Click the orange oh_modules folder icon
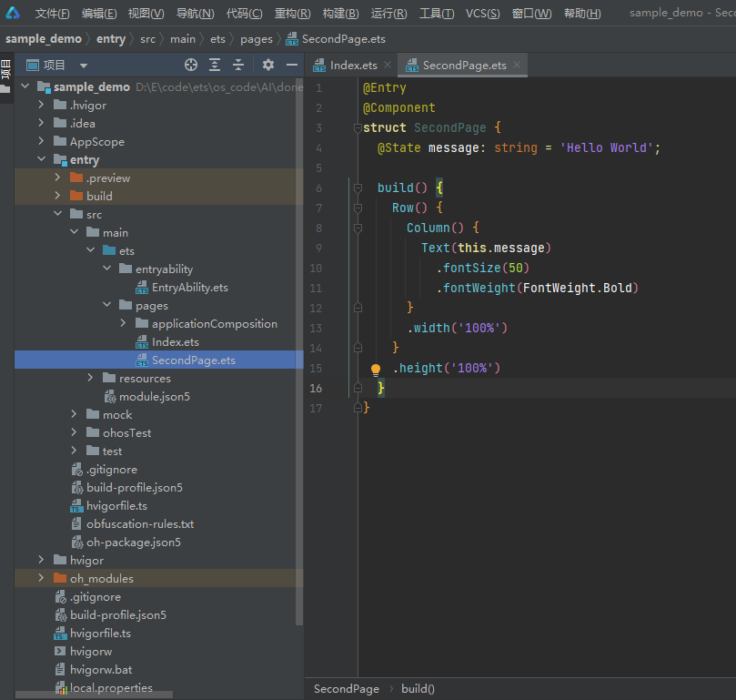 pyautogui.click(x=60, y=578)
